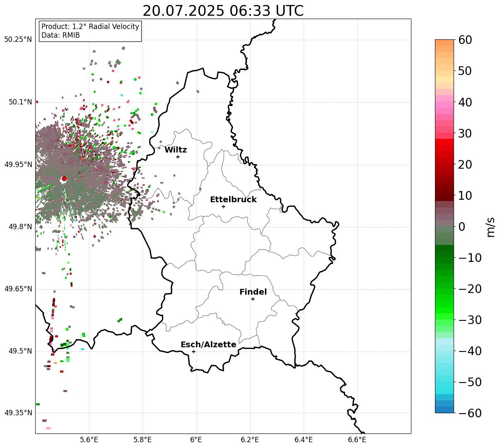Click the blue bottom colorbar segment
This screenshot has width=500, height=448.
[444, 409]
